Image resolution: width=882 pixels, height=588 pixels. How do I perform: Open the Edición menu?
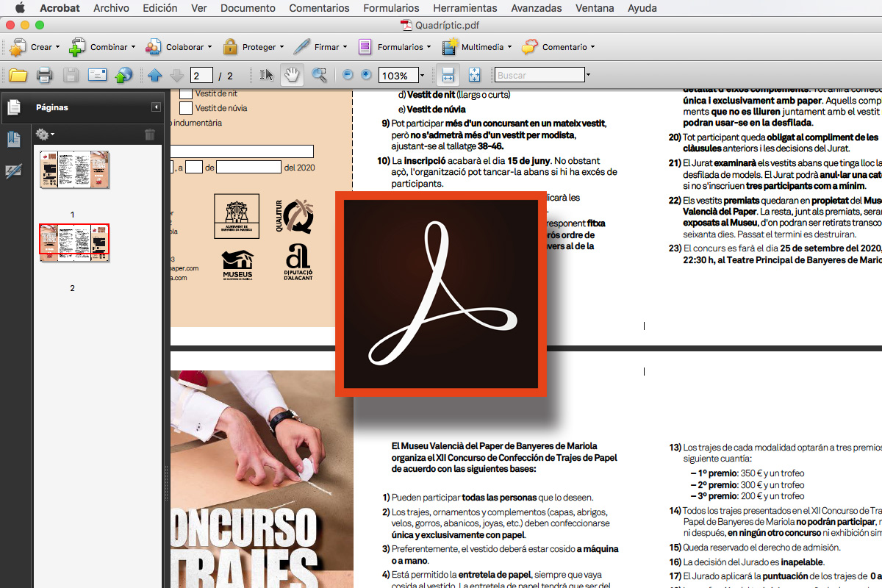click(159, 8)
